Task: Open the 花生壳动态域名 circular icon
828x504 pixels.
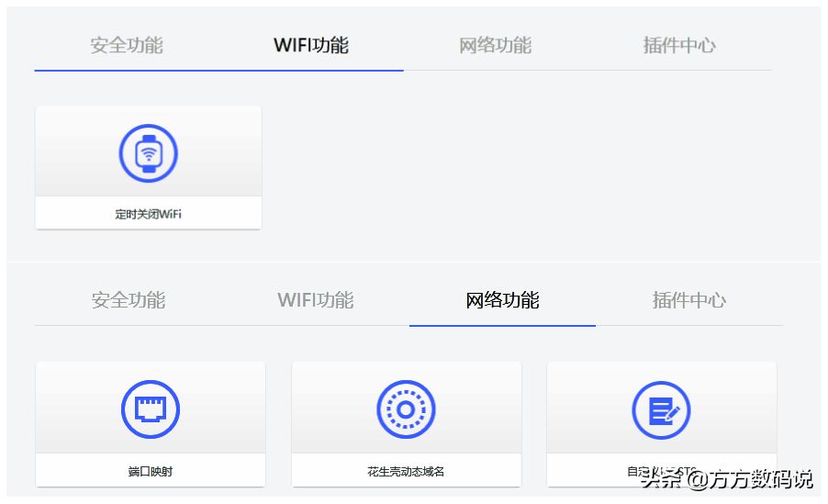Action: 406,409
